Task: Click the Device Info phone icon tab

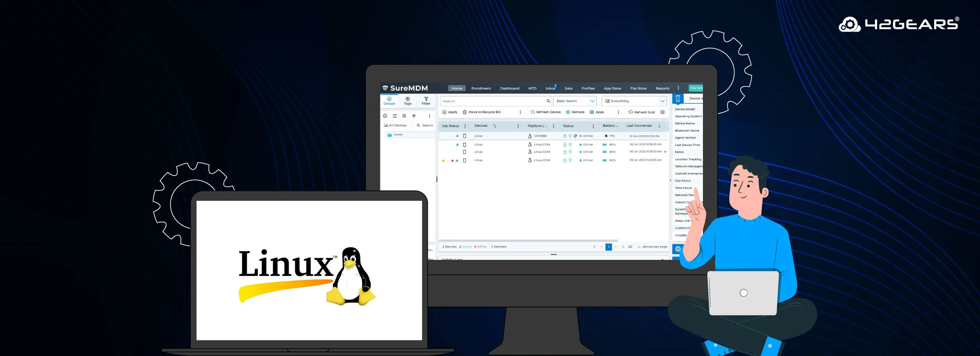Action: (x=678, y=99)
